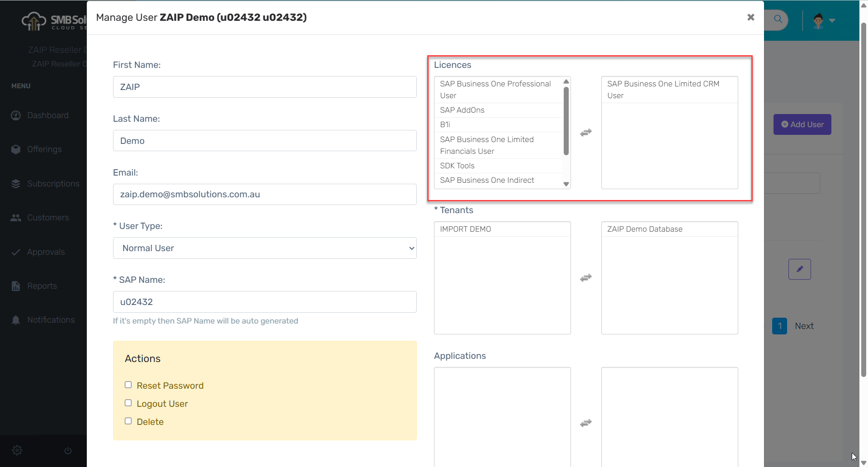Click licences list scroll up arrow
This screenshot has height=467, width=868.
pos(566,81)
